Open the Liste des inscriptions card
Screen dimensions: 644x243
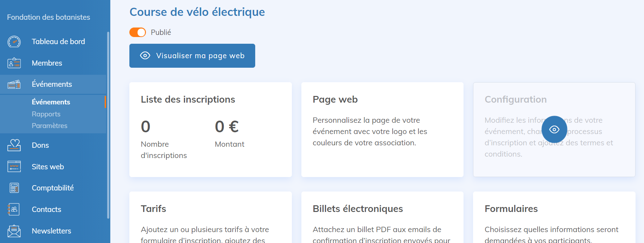coord(210,129)
